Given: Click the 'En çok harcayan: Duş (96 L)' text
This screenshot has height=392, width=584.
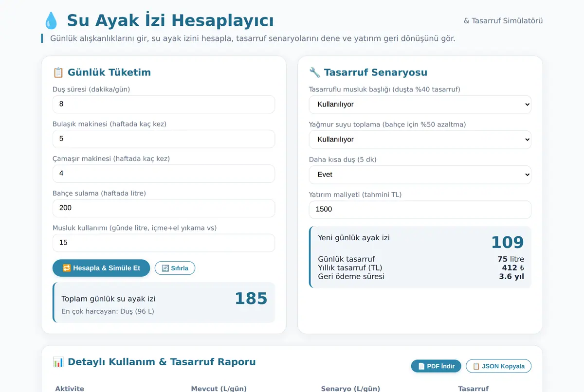Looking at the screenshot, I should (x=108, y=311).
